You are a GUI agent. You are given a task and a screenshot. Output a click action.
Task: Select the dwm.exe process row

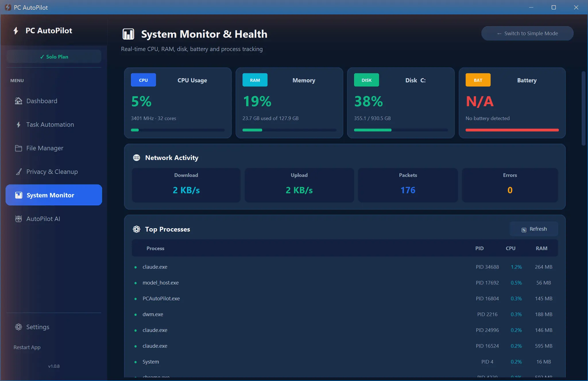point(345,314)
